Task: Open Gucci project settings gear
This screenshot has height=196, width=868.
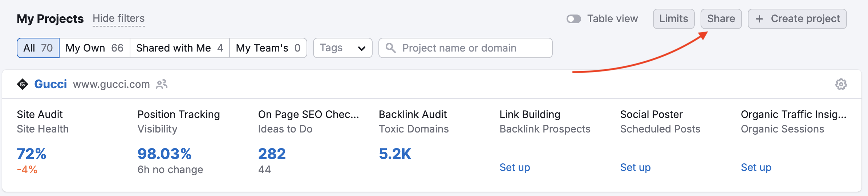Action: 841,84
